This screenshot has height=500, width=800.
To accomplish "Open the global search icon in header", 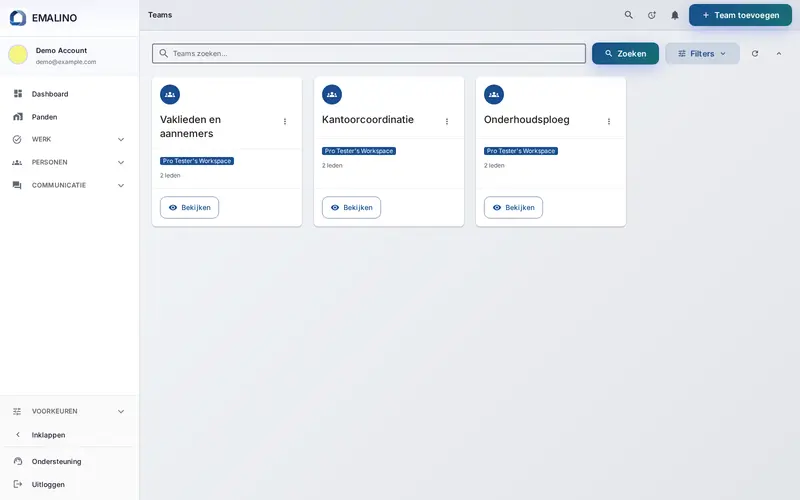I will coord(629,15).
